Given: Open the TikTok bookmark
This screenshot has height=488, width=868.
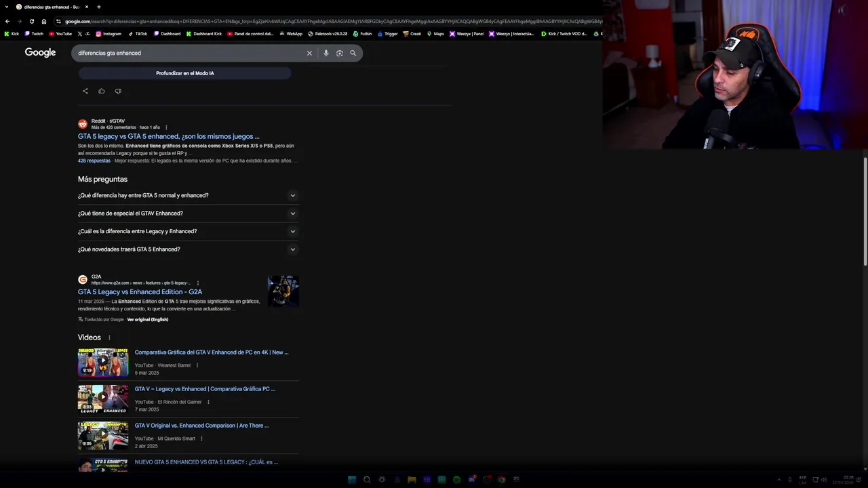Looking at the screenshot, I should click(137, 34).
